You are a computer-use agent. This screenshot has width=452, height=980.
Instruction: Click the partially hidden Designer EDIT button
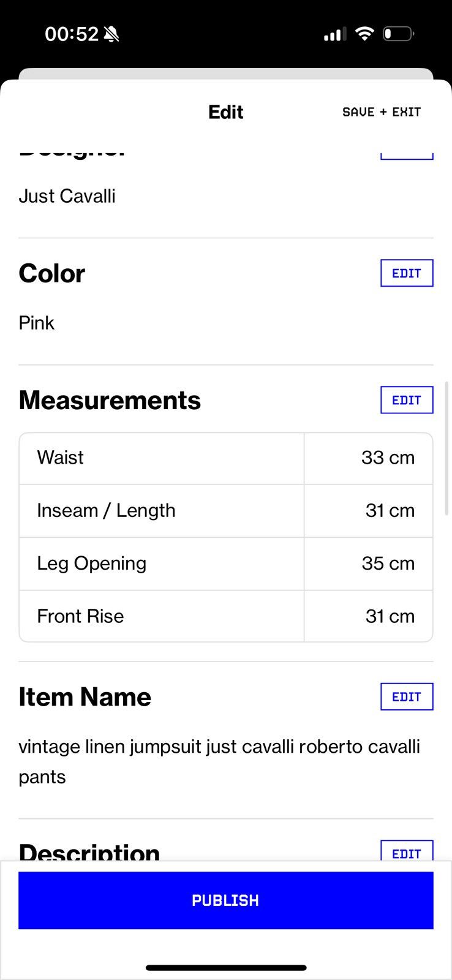(407, 156)
